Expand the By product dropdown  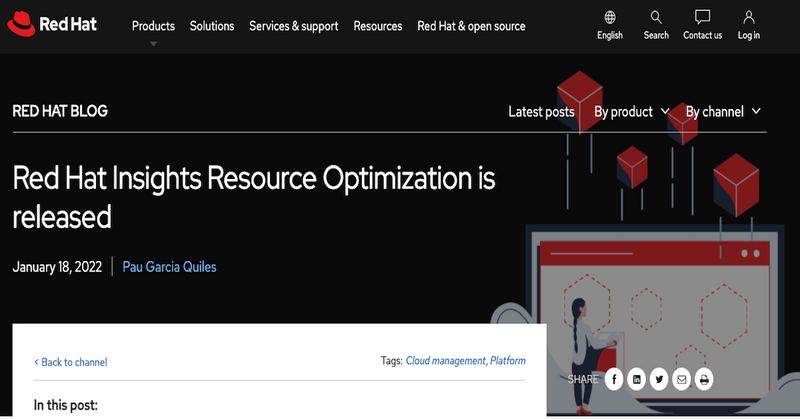point(631,112)
